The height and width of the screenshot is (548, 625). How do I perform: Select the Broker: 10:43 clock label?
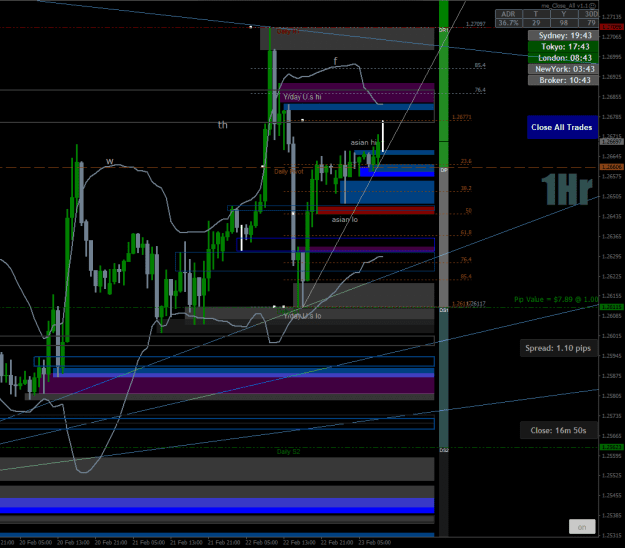click(563, 80)
